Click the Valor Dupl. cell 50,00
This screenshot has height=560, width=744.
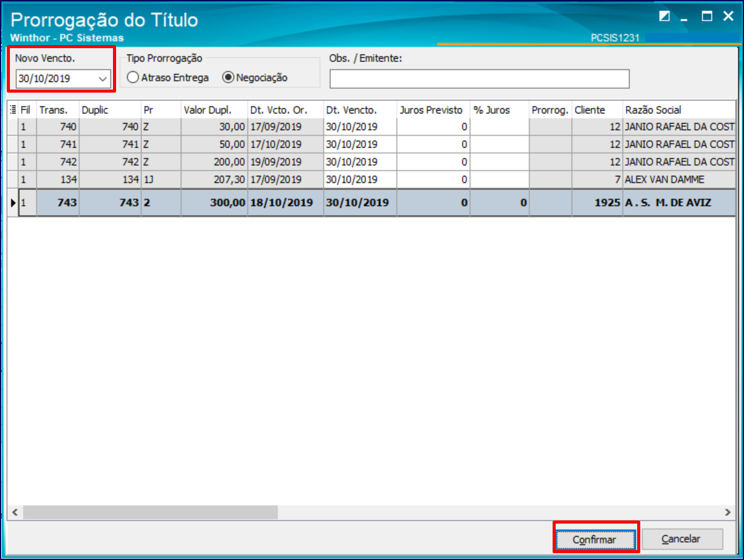[x=214, y=144]
